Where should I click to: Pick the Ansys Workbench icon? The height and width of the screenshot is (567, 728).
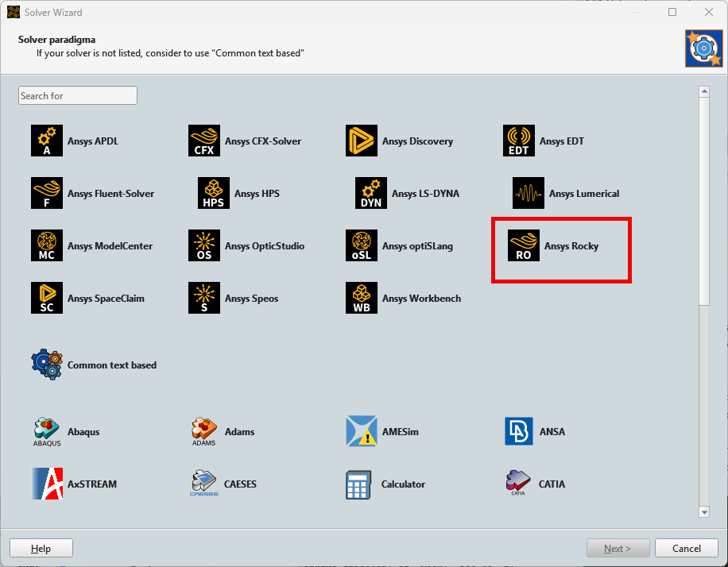tap(362, 298)
